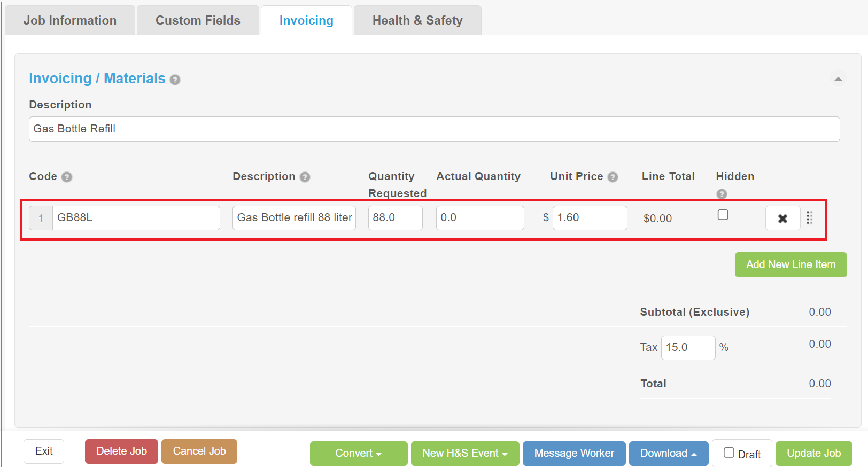Click the $0.00 line total value
The image size is (868, 468).
click(x=658, y=219)
